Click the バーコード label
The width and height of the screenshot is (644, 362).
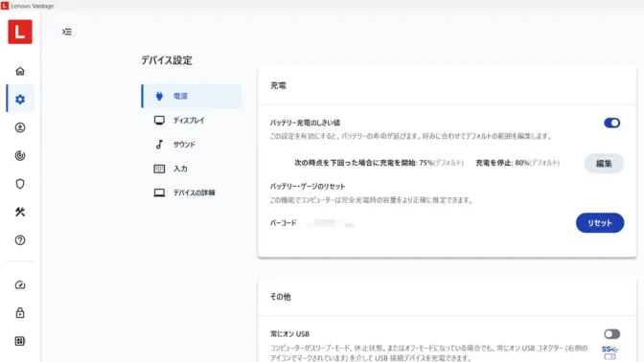(x=283, y=223)
